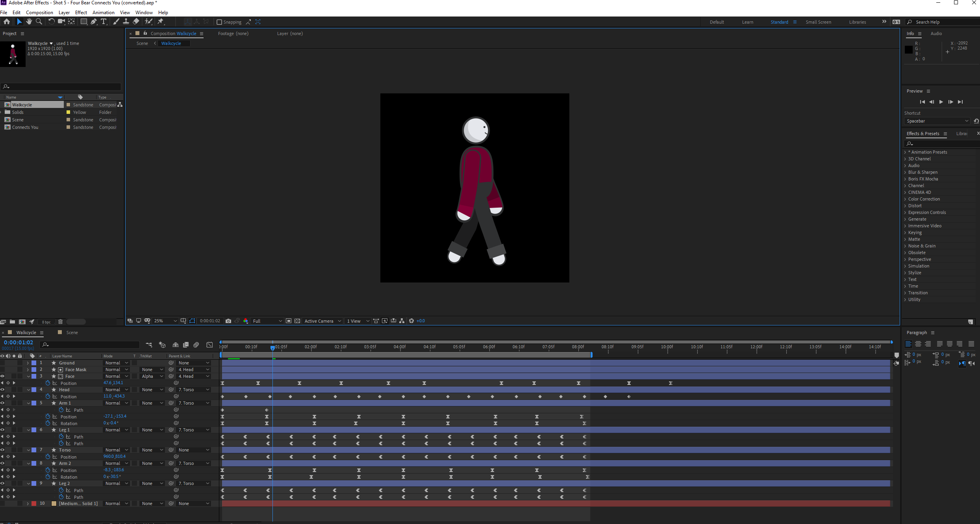980x524 pixels.
Task: Click the Home icon in toolbar
Action: (7, 22)
